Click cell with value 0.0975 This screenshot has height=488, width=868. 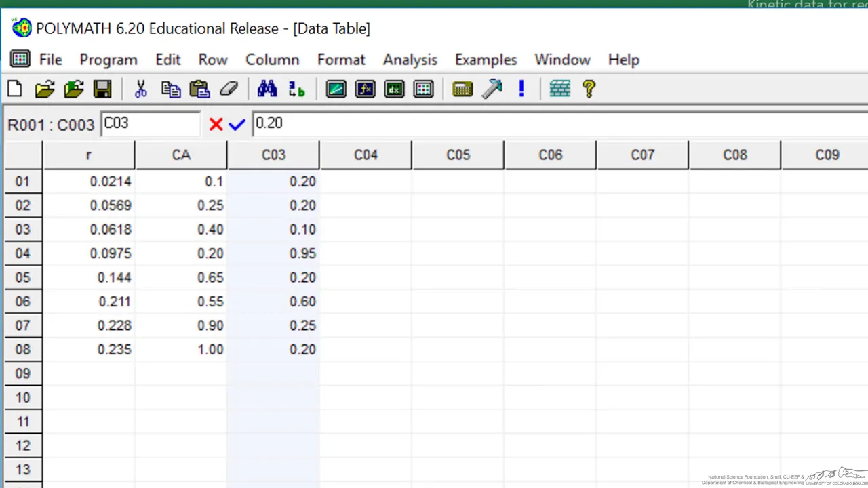89,253
